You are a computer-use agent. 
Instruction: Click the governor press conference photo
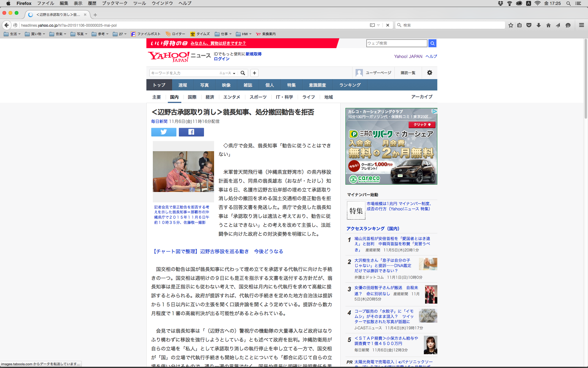(x=183, y=171)
